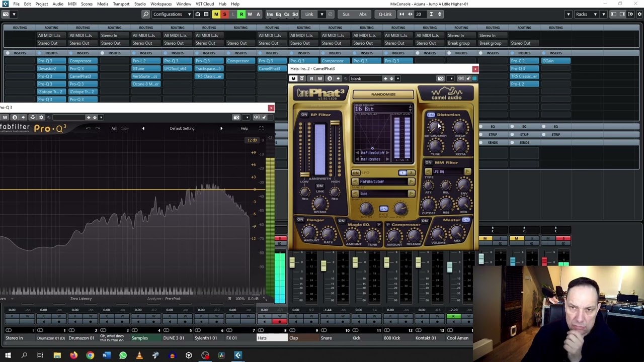Open WhatsApp from the taskbar
The height and width of the screenshot is (362, 644).
click(123, 355)
